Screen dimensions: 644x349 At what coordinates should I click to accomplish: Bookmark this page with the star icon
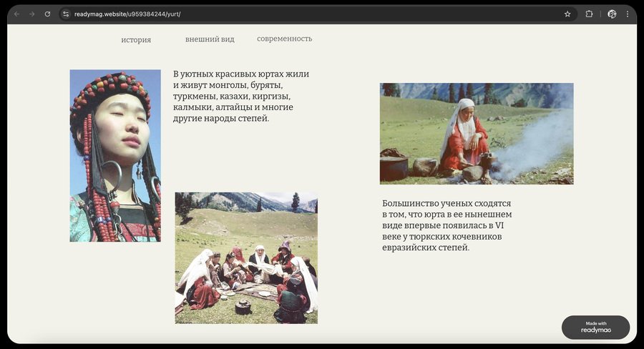[567, 14]
